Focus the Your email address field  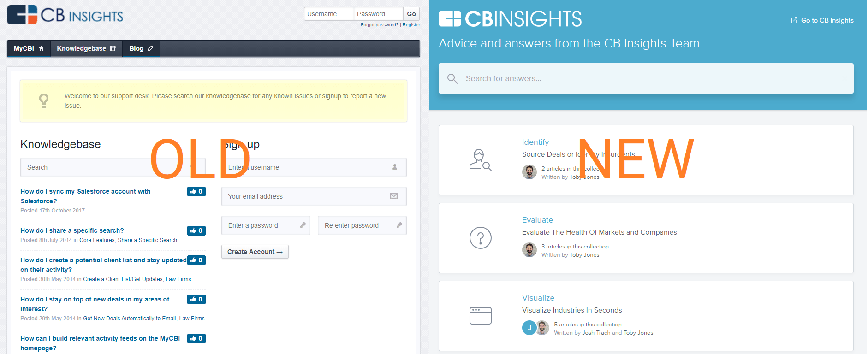[x=314, y=196]
